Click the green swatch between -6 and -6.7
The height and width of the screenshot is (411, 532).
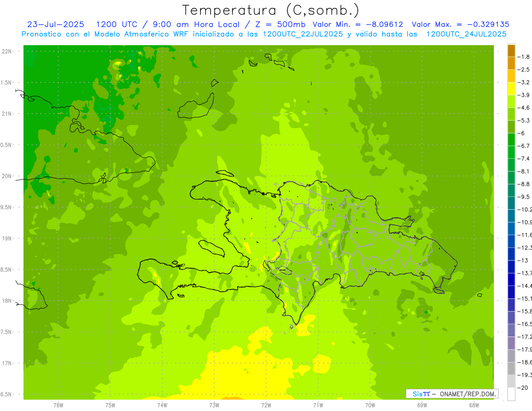511,140
